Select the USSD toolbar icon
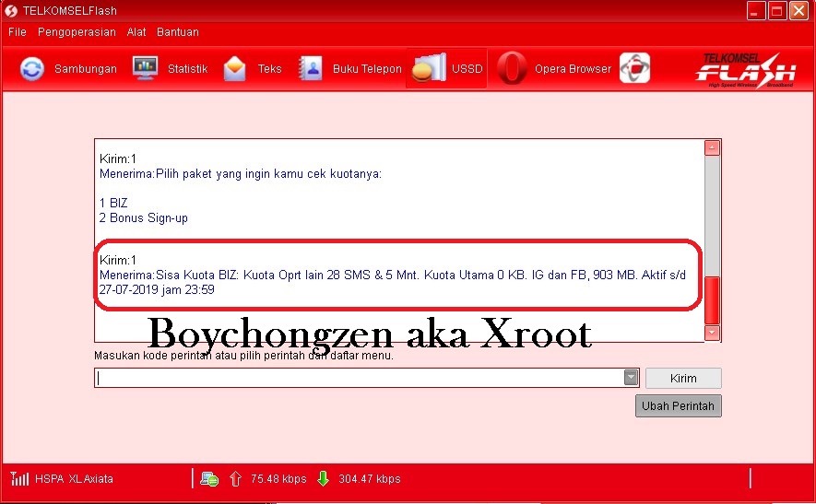This screenshot has height=504, width=816. pos(429,67)
